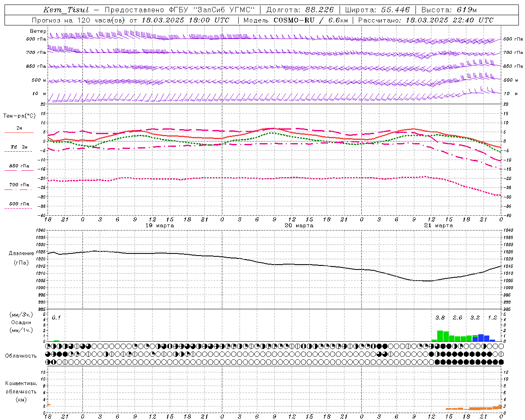Click the tallest blue snowfall bar
Screen dimensions: 525x420
[x=481, y=338]
